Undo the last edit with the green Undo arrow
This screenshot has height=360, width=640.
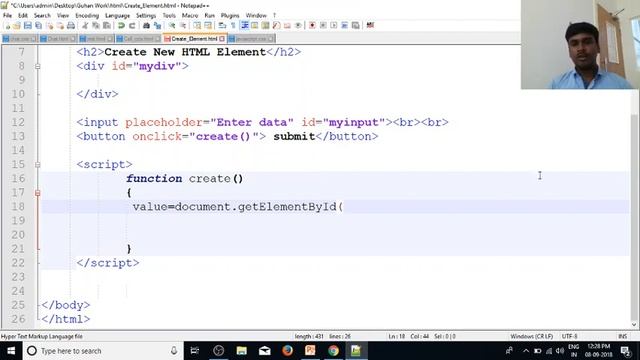[x=121, y=26]
